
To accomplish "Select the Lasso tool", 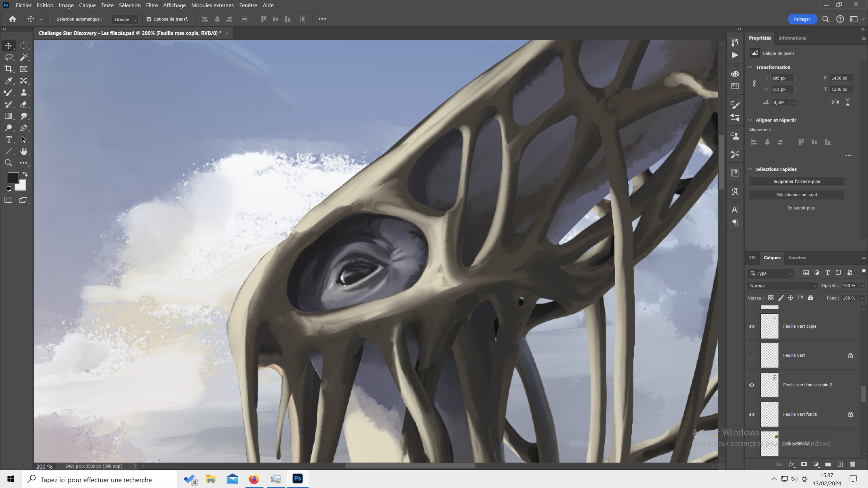I will pos(9,57).
